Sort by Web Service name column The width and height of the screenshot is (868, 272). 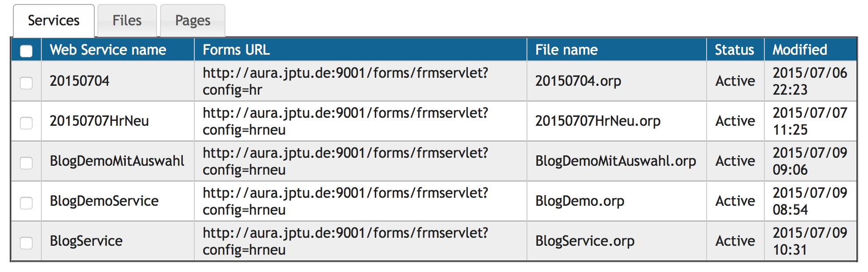tap(108, 50)
